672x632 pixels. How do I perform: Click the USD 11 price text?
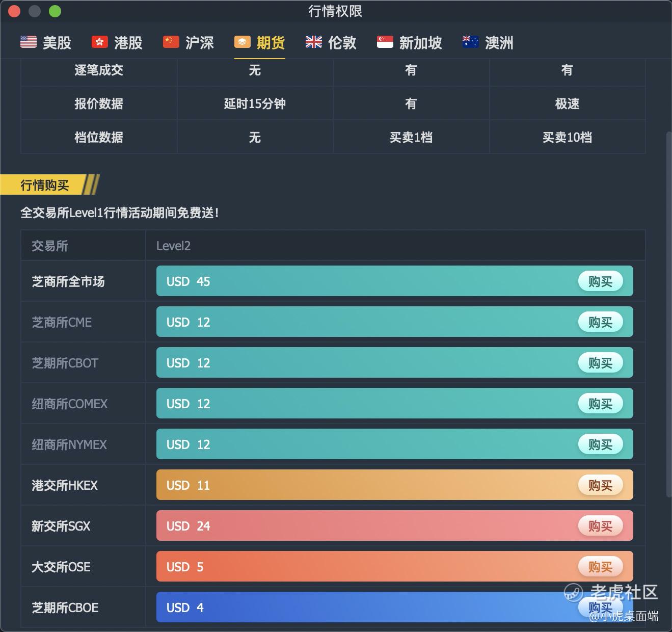pyautogui.click(x=188, y=485)
